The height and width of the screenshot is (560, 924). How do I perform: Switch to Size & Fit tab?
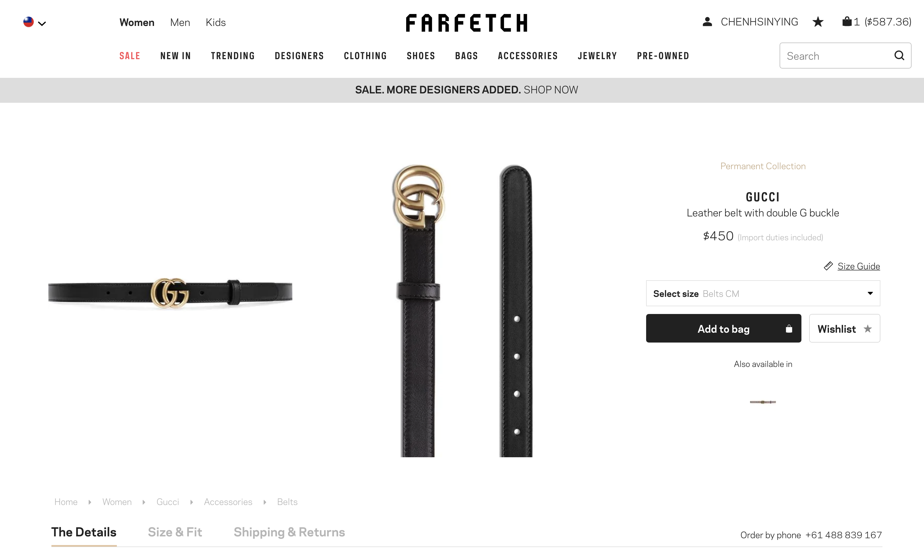(175, 532)
